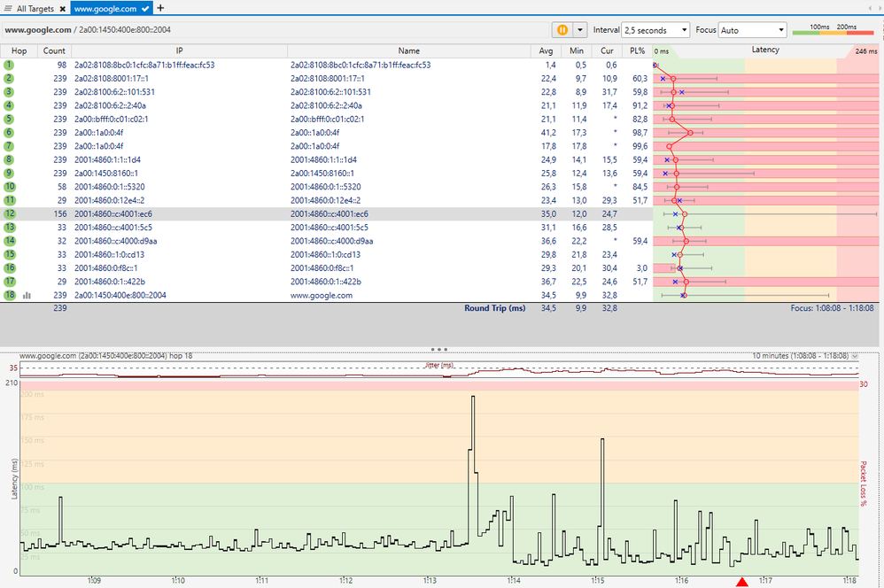Open the dropdown arrow next to pause button
The width and height of the screenshot is (884, 588).
click(579, 30)
